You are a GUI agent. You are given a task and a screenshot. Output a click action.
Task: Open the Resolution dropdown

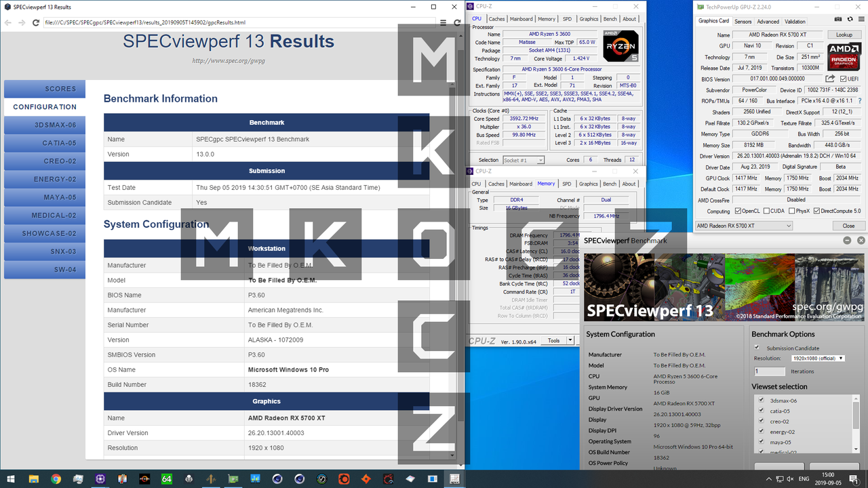(x=818, y=358)
